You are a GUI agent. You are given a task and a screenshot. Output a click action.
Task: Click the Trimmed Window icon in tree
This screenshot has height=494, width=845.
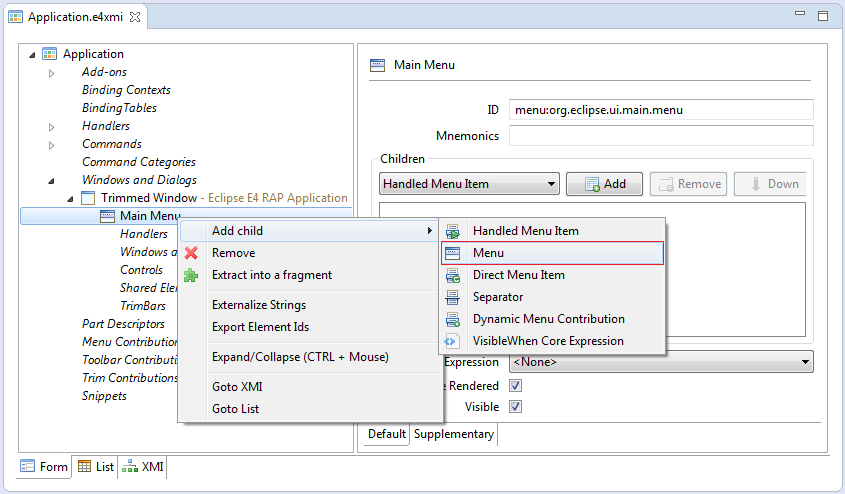pos(88,198)
